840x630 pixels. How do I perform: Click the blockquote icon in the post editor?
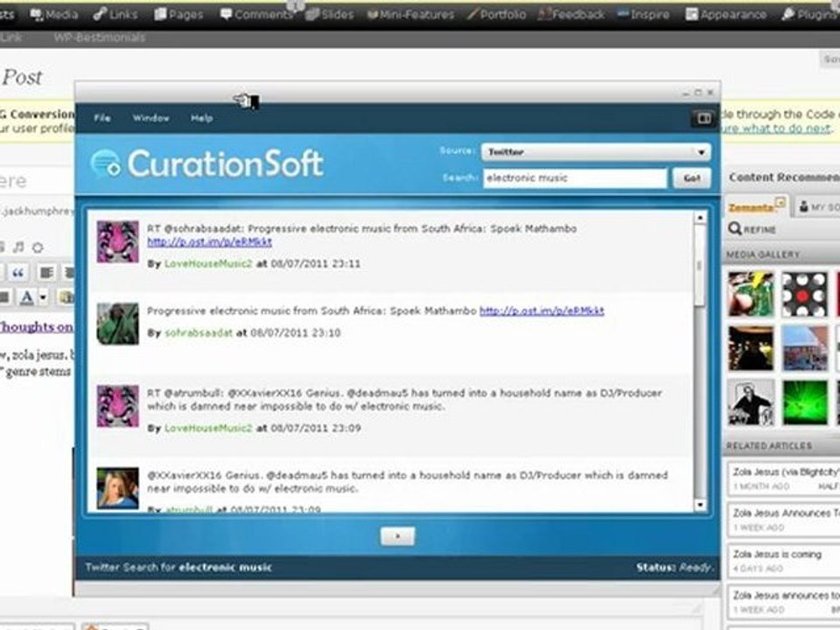pos(17,273)
